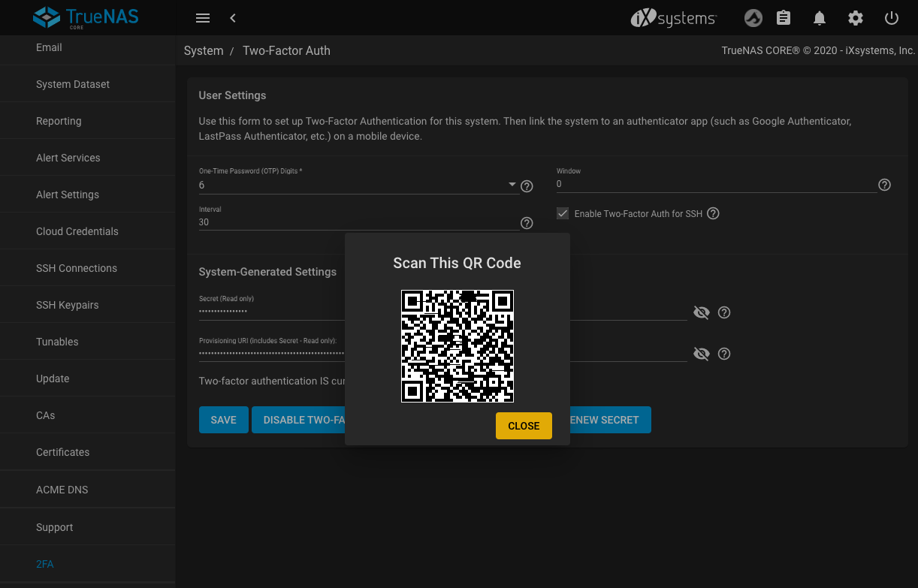Toggle Enable Two-Factor Auth for SSH checkbox
Image resolution: width=918 pixels, height=588 pixels.
(x=563, y=213)
